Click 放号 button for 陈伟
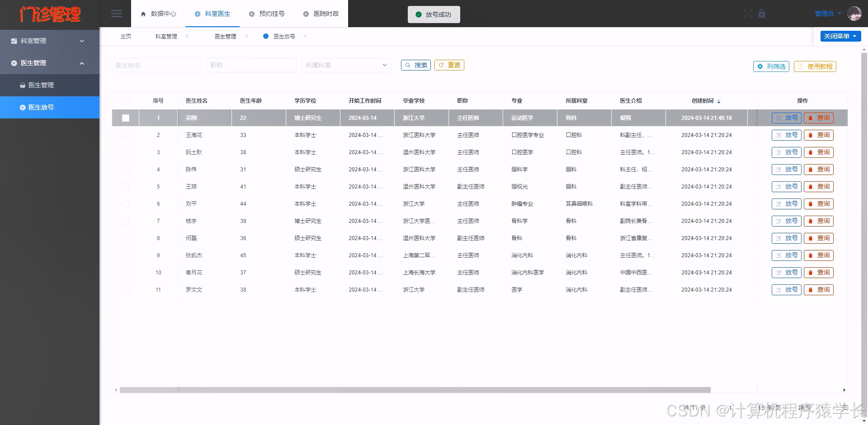The image size is (868, 425). tap(786, 170)
